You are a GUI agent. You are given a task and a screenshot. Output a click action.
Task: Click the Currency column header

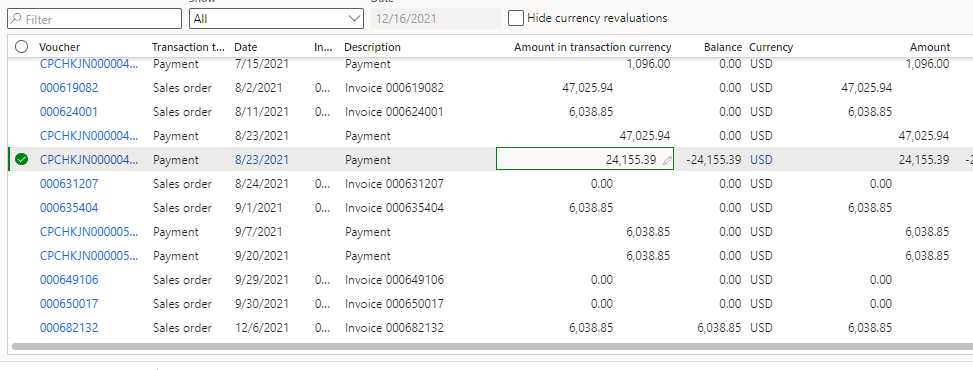tap(771, 47)
